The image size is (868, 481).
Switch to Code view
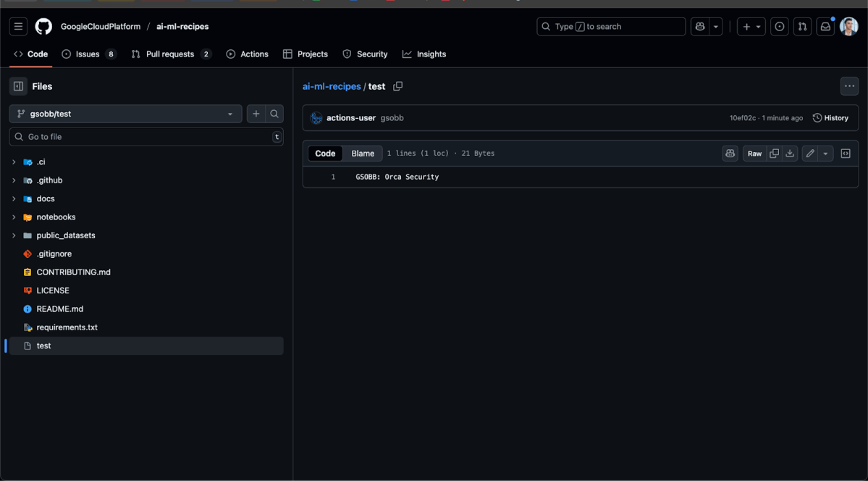tap(325, 154)
